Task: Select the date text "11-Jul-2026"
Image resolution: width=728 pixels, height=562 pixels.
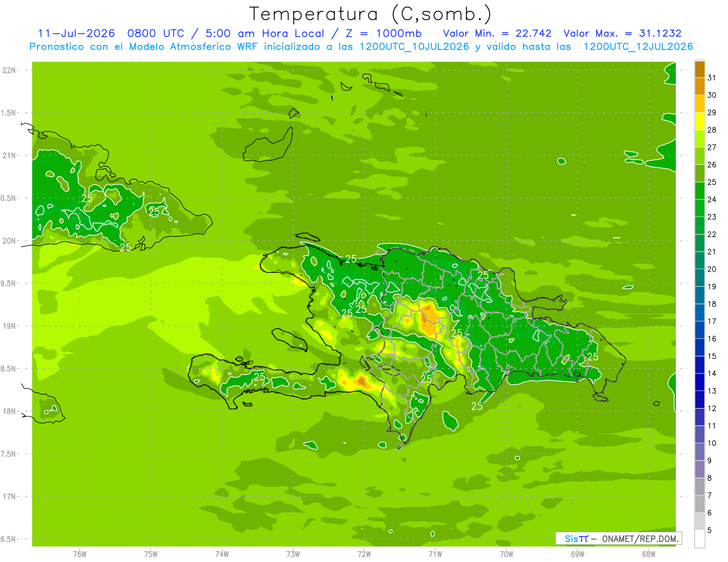Action: click(x=76, y=33)
